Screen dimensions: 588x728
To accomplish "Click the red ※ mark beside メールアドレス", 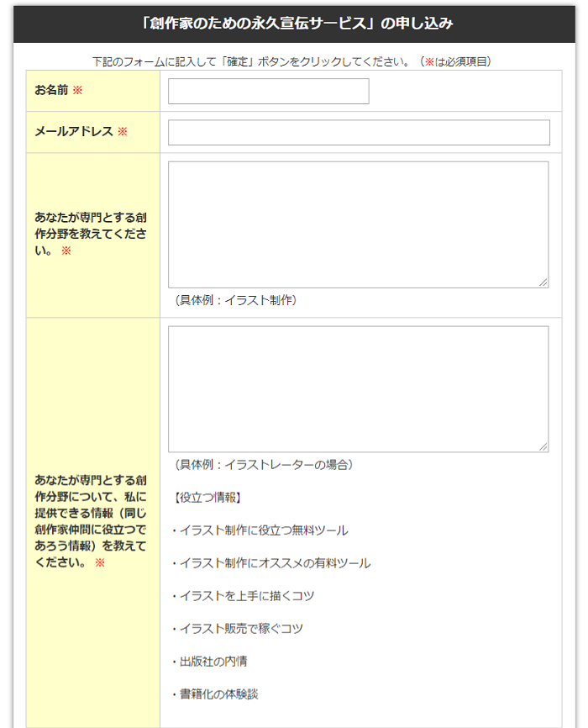I will 122,132.
